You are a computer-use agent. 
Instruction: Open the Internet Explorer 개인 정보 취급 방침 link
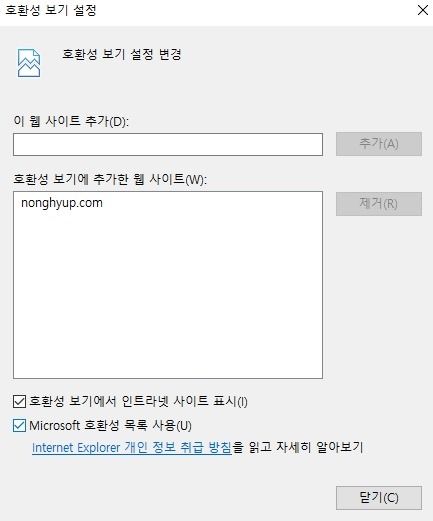tap(132, 447)
